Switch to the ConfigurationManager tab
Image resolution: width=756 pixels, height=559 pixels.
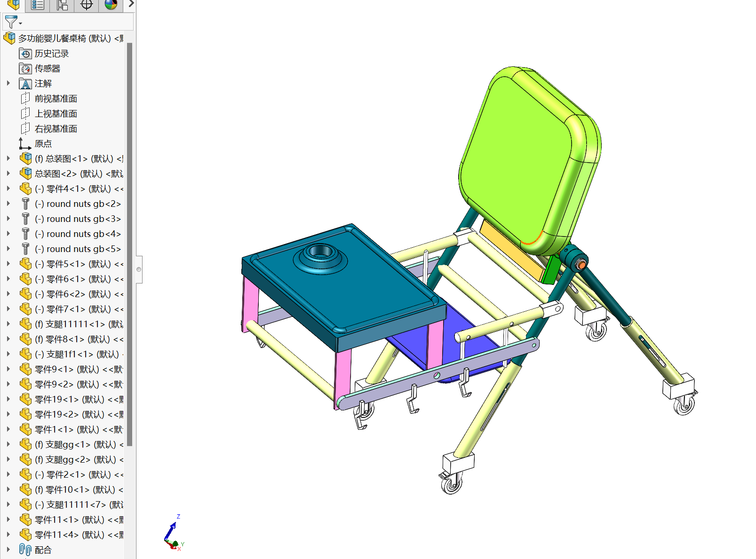(62, 5)
